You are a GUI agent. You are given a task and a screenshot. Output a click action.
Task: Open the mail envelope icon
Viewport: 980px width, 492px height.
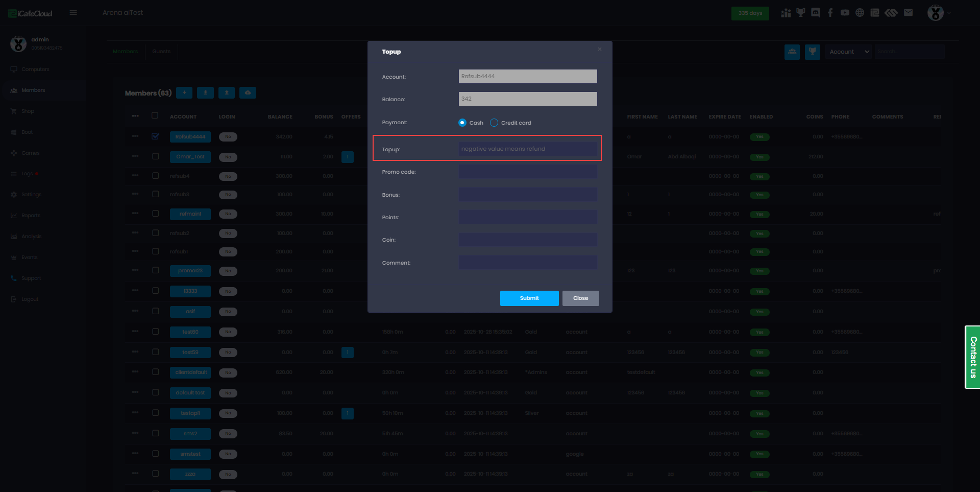pos(908,13)
